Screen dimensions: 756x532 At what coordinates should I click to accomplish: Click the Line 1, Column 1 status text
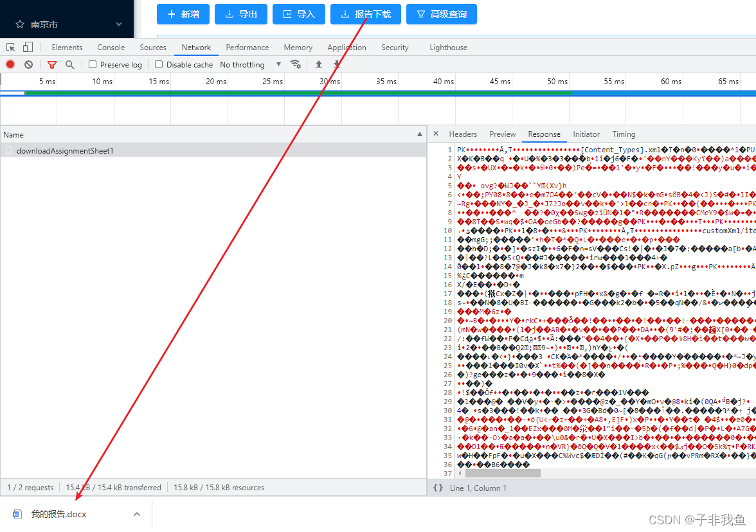point(478,488)
